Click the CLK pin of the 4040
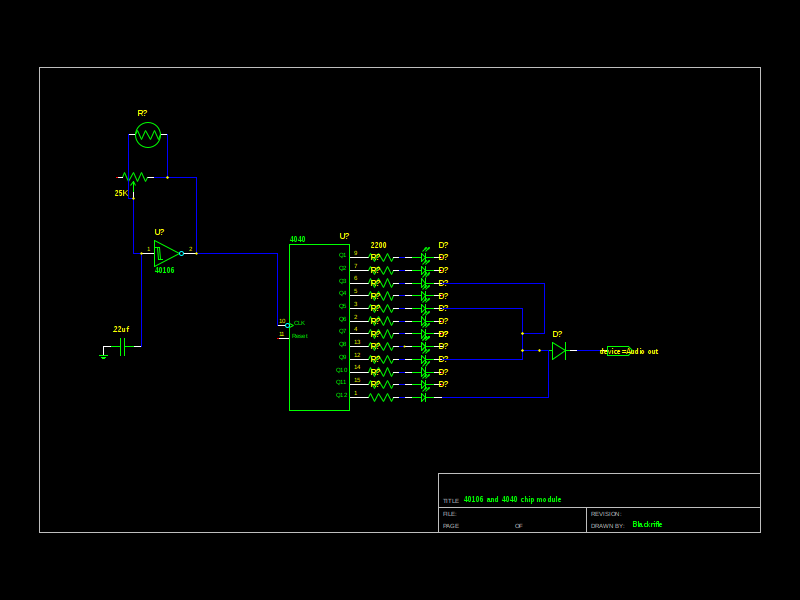The height and width of the screenshot is (600, 800). 298,323
